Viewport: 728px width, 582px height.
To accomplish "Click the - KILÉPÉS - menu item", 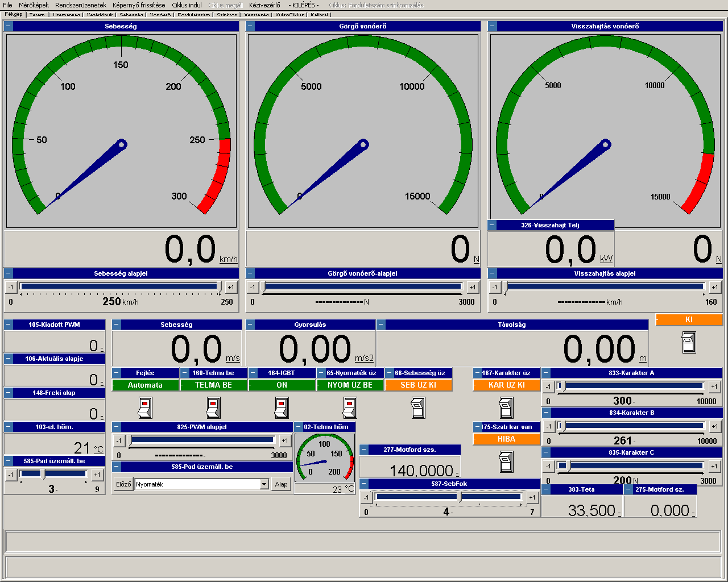I will click(305, 5).
